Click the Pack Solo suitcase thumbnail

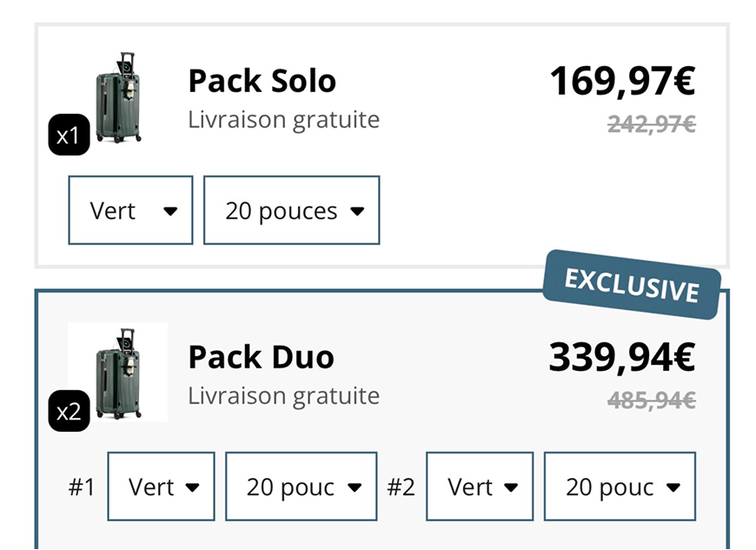click(119, 97)
